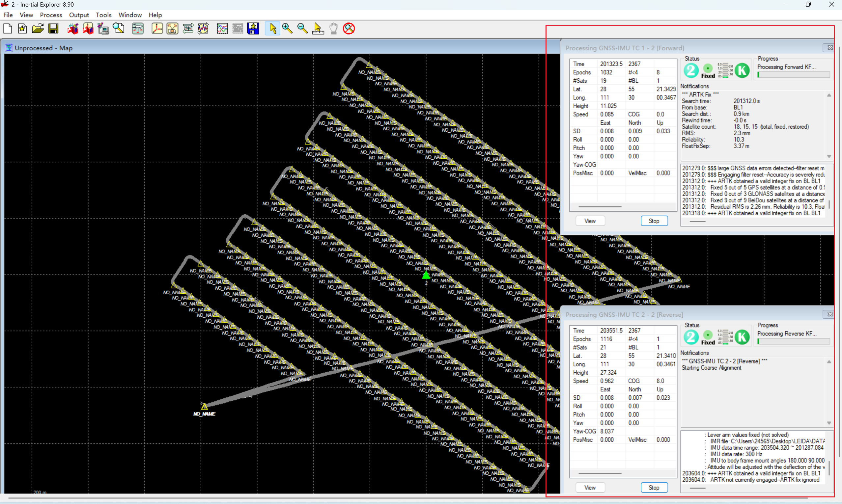842x504 pixels.
Task: Close the Forward processing dialog
Action: point(829,47)
